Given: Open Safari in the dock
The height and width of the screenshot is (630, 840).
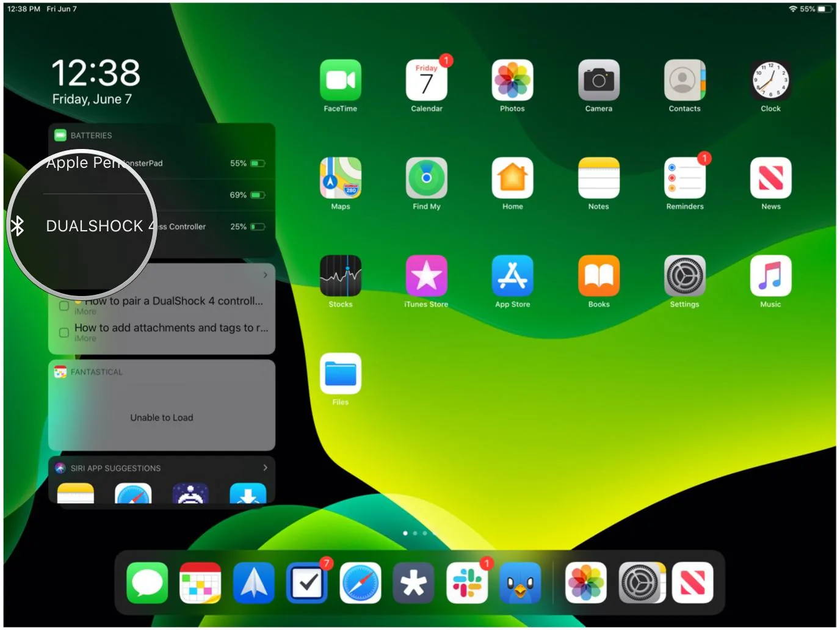Looking at the screenshot, I should point(360,582).
